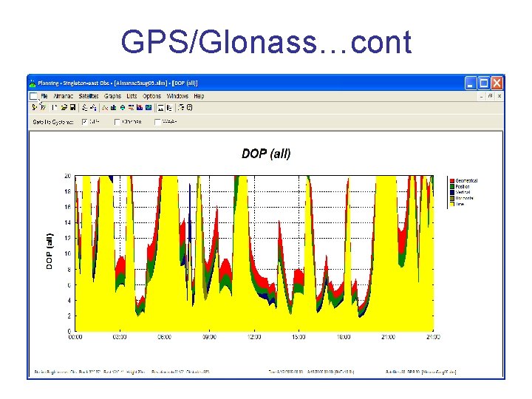Enable the WAAS satellite system checkbox
Viewport: 532px width, 399px height.
click(x=157, y=122)
